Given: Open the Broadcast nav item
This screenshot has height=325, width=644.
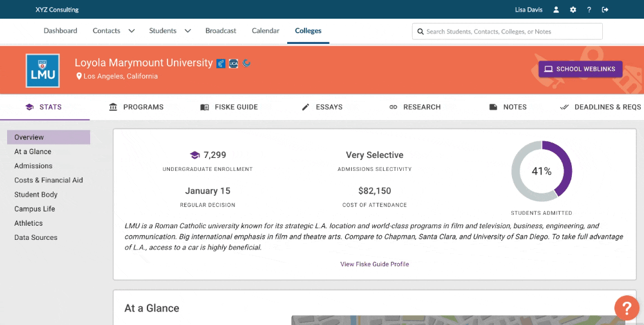Looking at the screenshot, I should (x=221, y=31).
